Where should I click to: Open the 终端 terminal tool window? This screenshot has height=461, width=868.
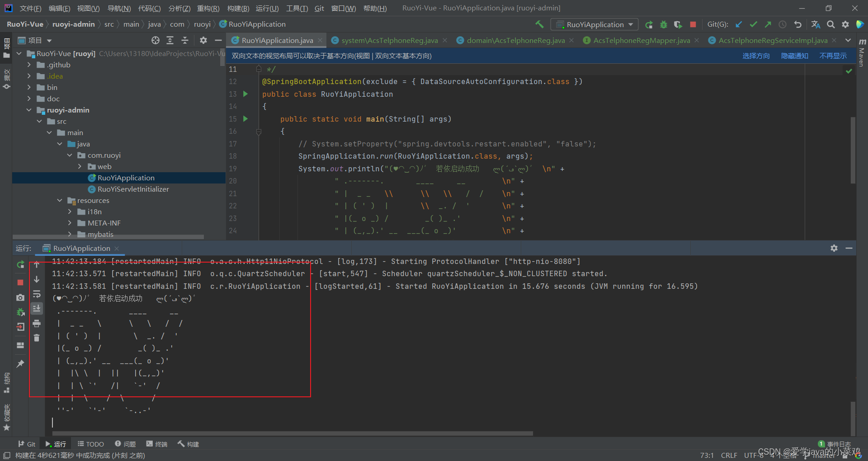[156, 444]
